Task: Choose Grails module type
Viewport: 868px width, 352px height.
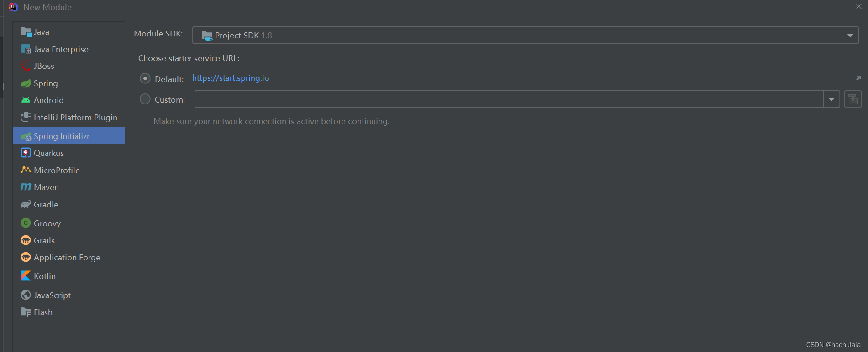Action: 68,240
